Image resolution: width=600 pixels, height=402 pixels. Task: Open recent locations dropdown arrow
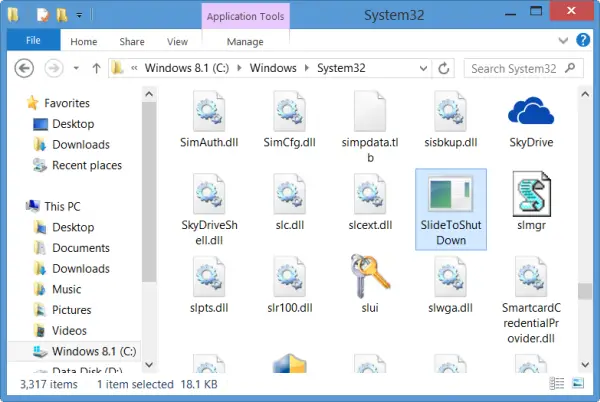[x=76, y=68]
